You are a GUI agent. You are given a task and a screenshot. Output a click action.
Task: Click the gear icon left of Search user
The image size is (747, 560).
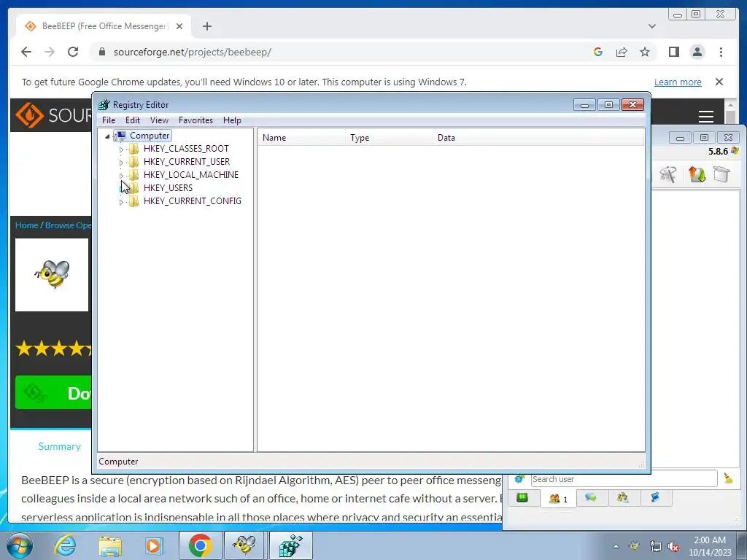(x=519, y=478)
